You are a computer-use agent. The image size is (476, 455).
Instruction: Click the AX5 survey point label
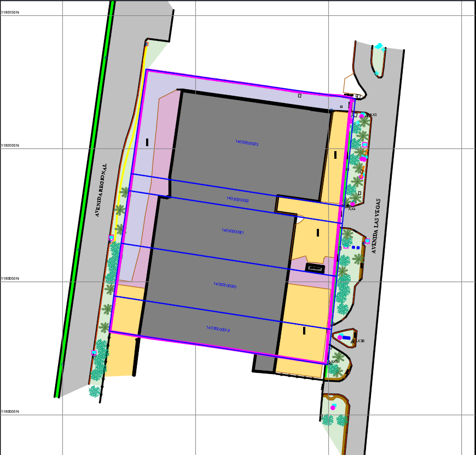[334, 362]
